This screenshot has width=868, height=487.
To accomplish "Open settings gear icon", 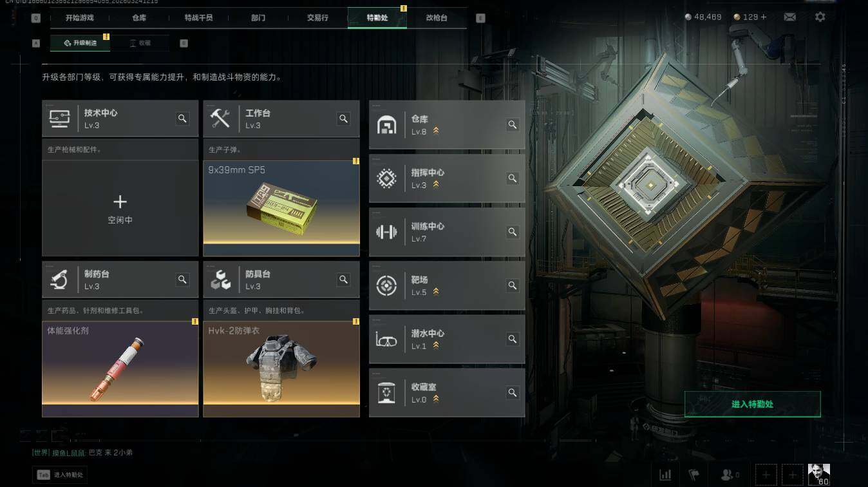I will point(820,17).
